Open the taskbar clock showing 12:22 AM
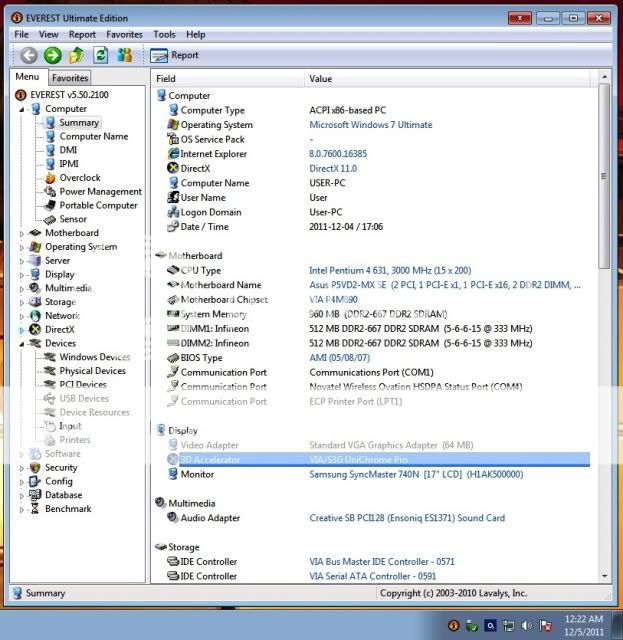Viewport: 623px width, 640px height. click(x=584, y=625)
